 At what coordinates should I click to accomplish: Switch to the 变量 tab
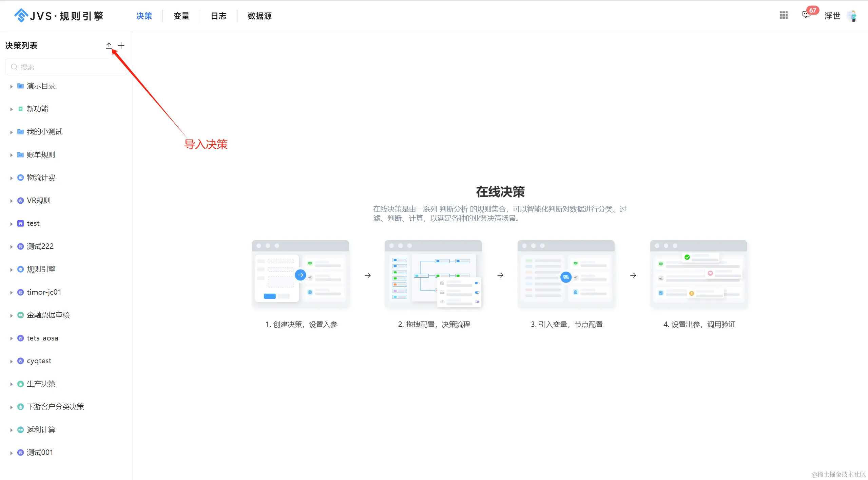click(x=181, y=16)
